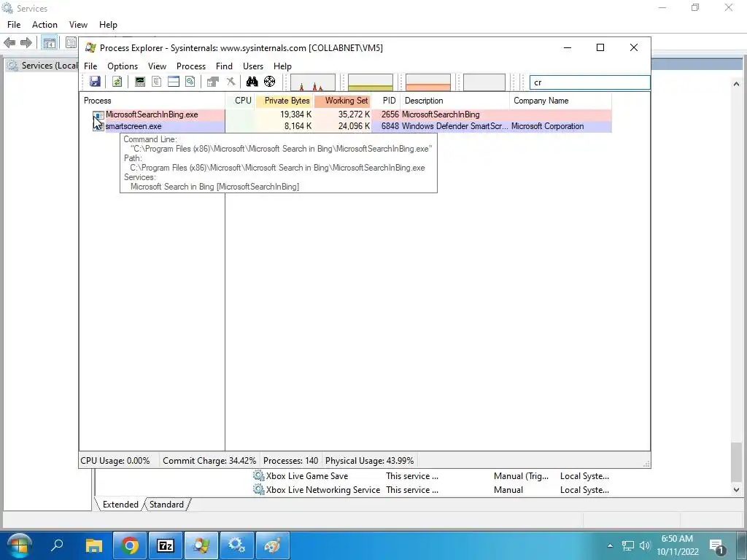
Task: Open Process Explorer File menu
Action: (x=90, y=66)
